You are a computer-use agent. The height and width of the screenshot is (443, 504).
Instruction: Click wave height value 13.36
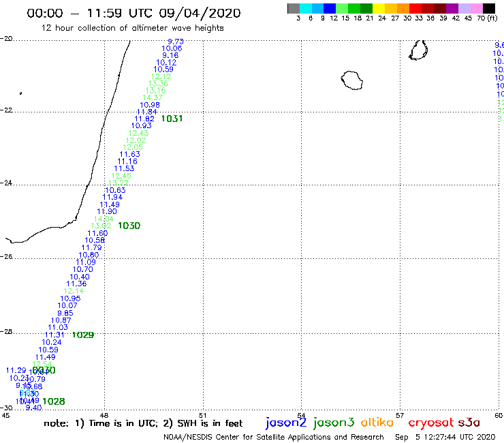(x=158, y=84)
